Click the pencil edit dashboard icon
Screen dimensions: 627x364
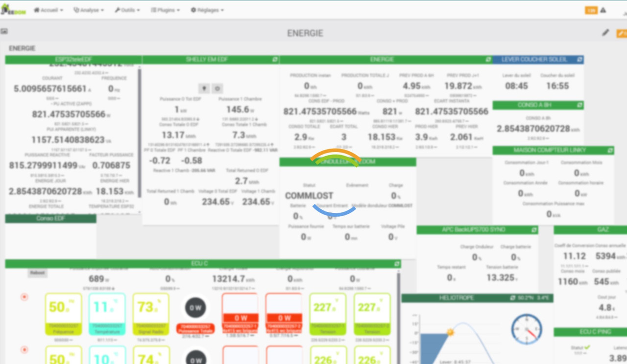pos(605,33)
